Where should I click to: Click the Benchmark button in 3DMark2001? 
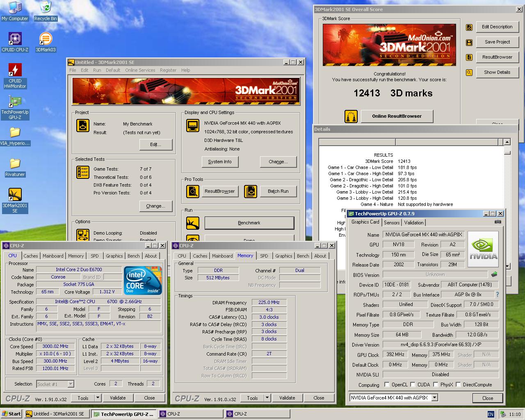pos(249,223)
